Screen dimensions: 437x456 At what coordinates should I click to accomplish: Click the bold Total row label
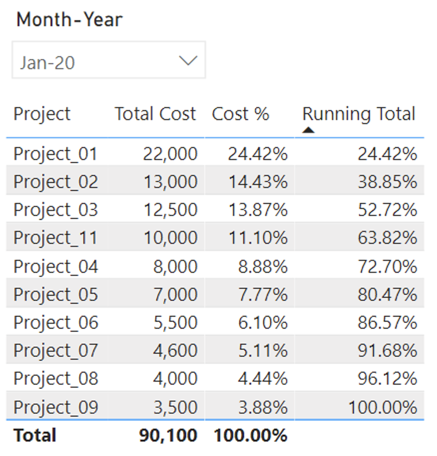pos(35,435)
